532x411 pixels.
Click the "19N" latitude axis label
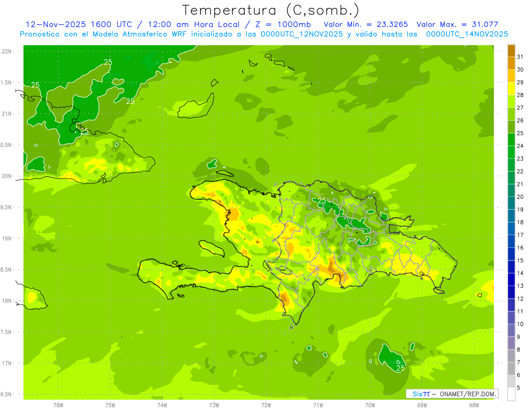coord(6,239)
